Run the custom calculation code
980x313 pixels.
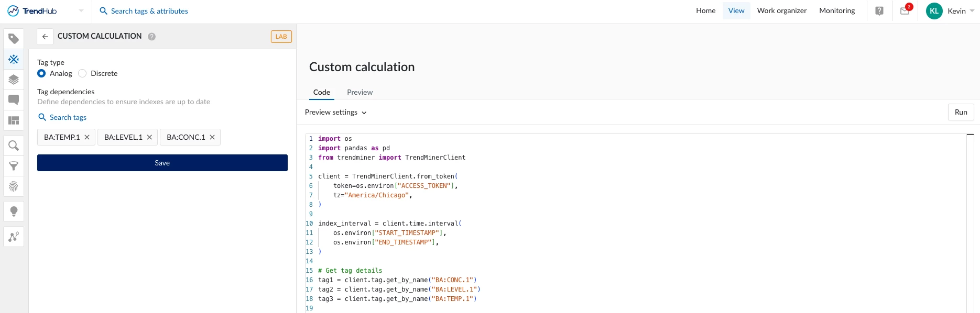(x=961, y=112)
